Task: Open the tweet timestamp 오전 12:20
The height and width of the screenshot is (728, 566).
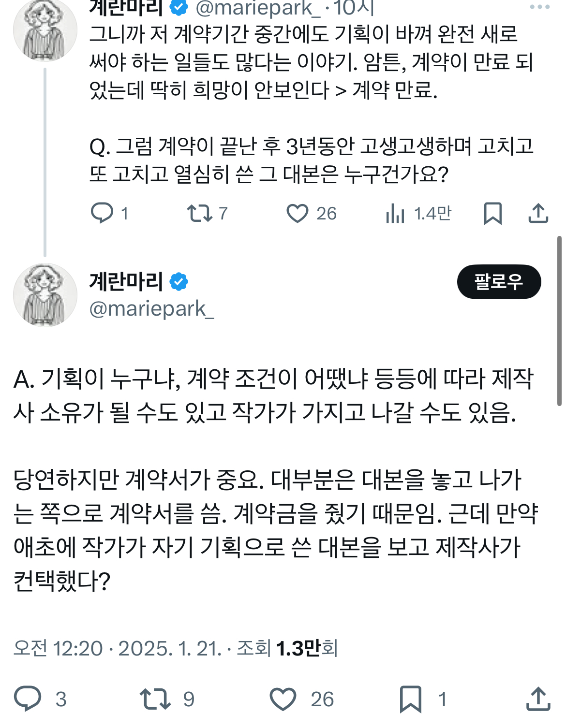Action: tap(58, 648)
